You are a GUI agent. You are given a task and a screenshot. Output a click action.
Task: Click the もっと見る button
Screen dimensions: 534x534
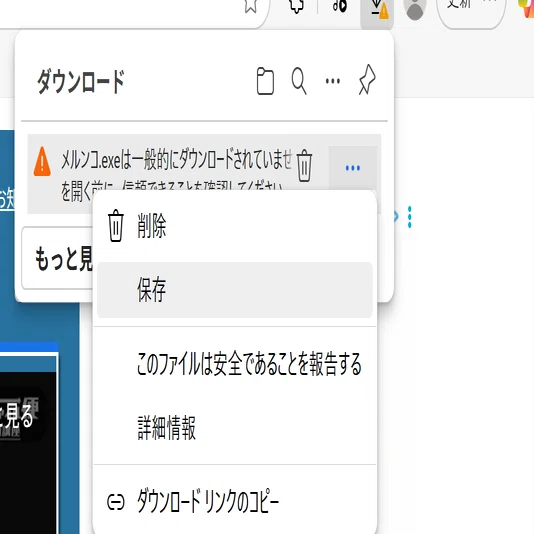57,258
